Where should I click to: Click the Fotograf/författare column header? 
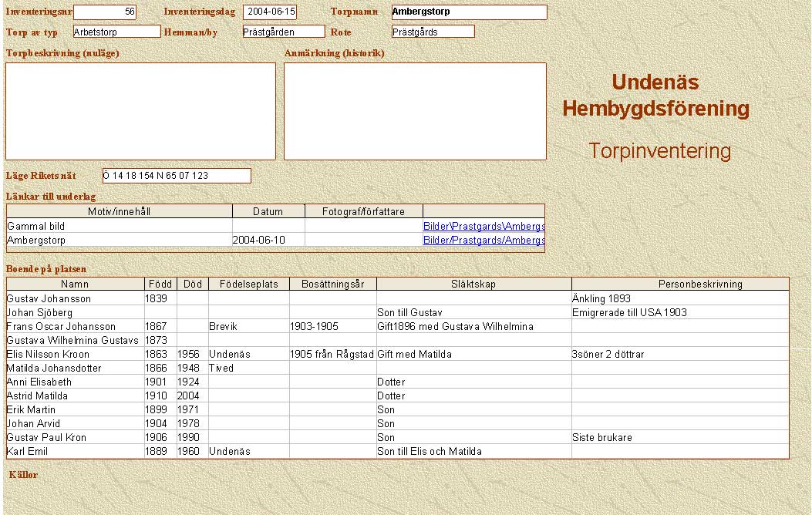tap(363, 211)
